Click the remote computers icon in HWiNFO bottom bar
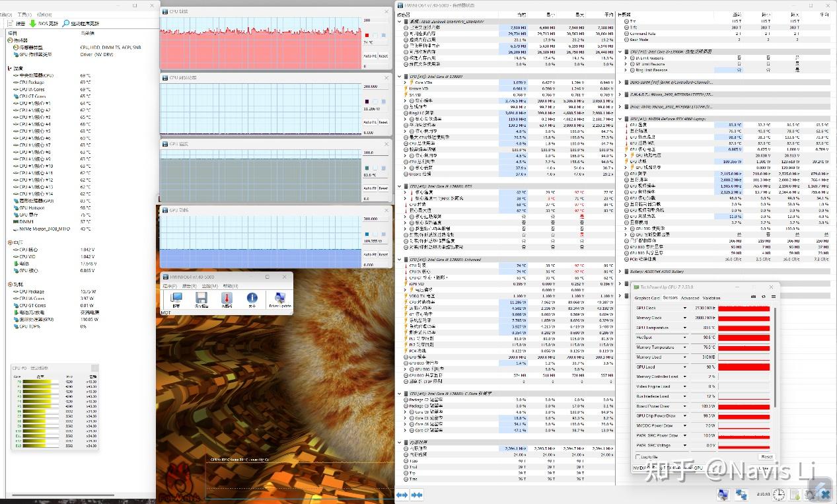The image size is (837, 504). pyautogui.click(x=741, y=494)
